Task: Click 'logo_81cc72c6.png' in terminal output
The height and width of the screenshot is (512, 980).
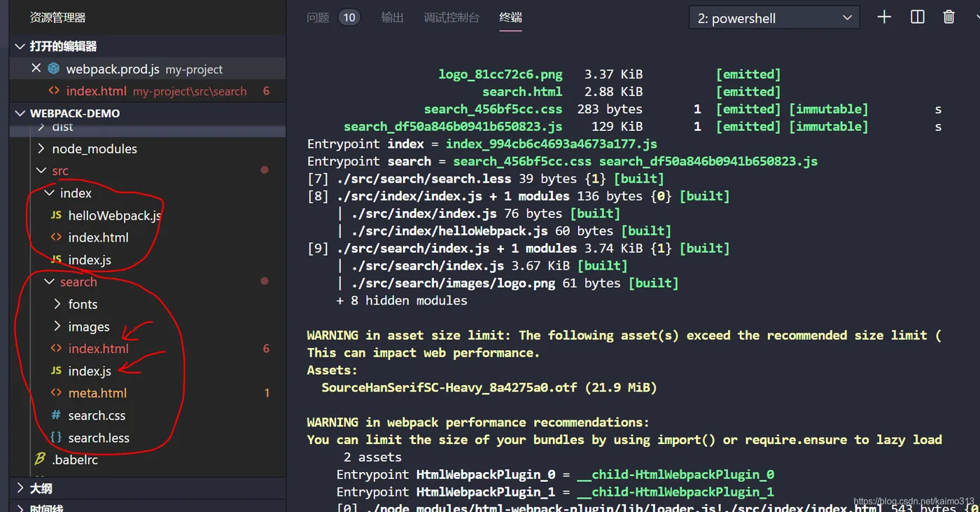Action: coord(500,74)
